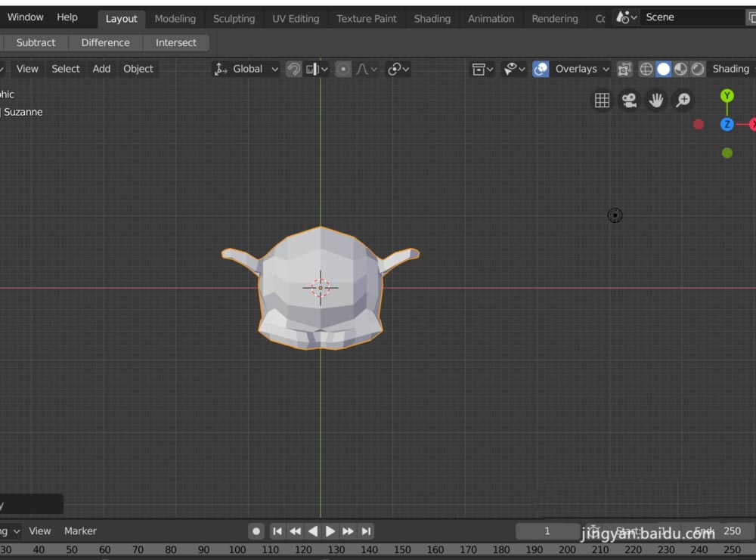The image size is (756, 560).
Task: Click the red negative X axis gizmo dot
Action: pos(698,125)
